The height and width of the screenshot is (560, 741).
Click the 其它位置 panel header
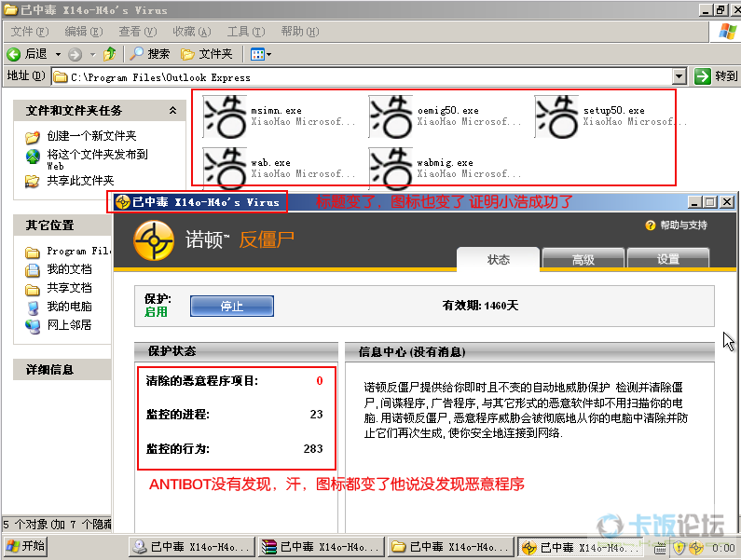click(62, 225)
